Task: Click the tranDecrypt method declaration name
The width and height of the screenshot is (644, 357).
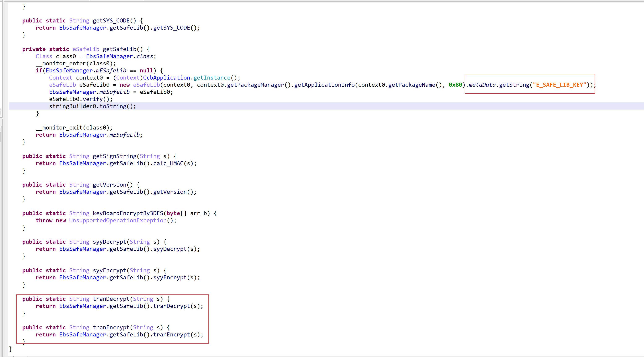Action: tap(111, 299)
